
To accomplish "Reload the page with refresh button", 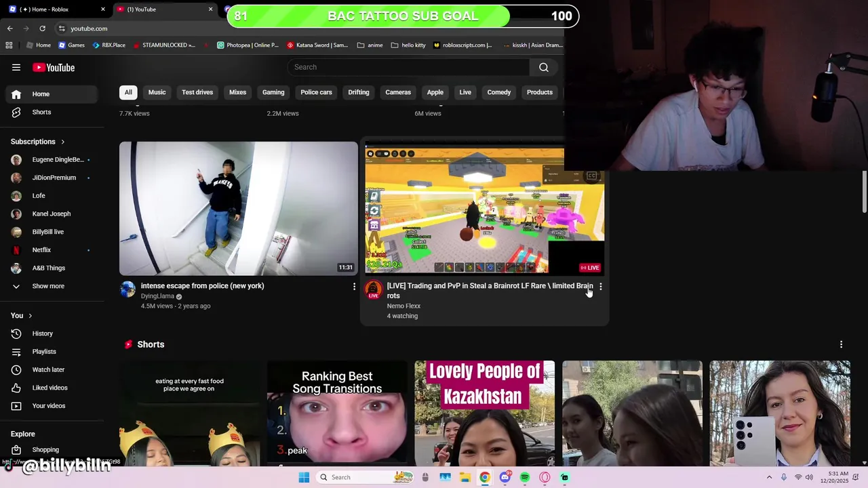I will 42,28.
